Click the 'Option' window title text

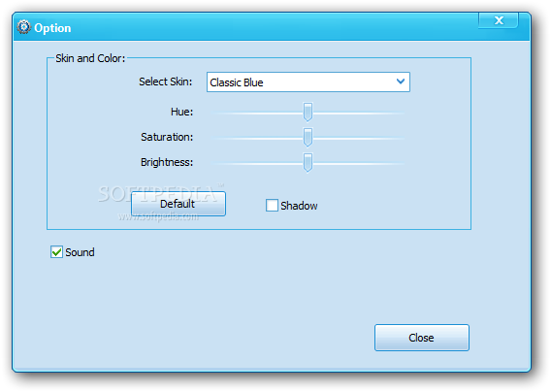(52, 28)
